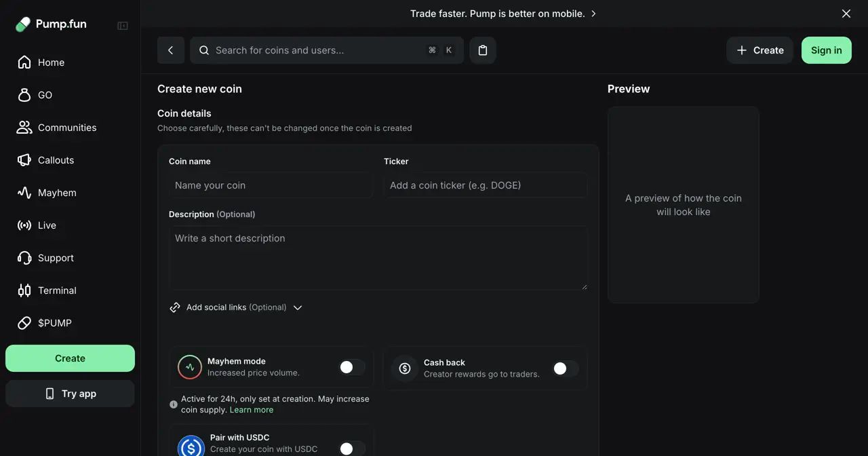Click the Pump.fun pill logo
The height and width of the screenshot is (456, 868).
(23, 24)
